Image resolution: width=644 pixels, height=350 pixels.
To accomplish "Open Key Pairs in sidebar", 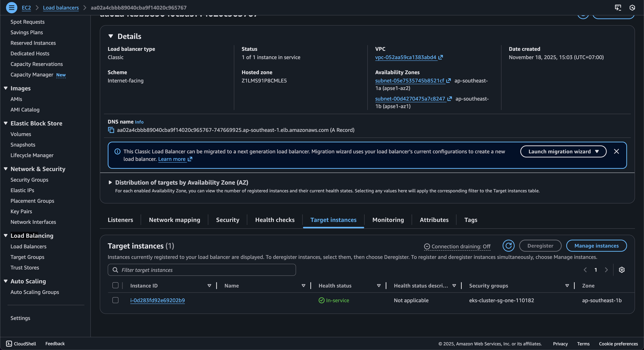I will [x=21, y=211].
